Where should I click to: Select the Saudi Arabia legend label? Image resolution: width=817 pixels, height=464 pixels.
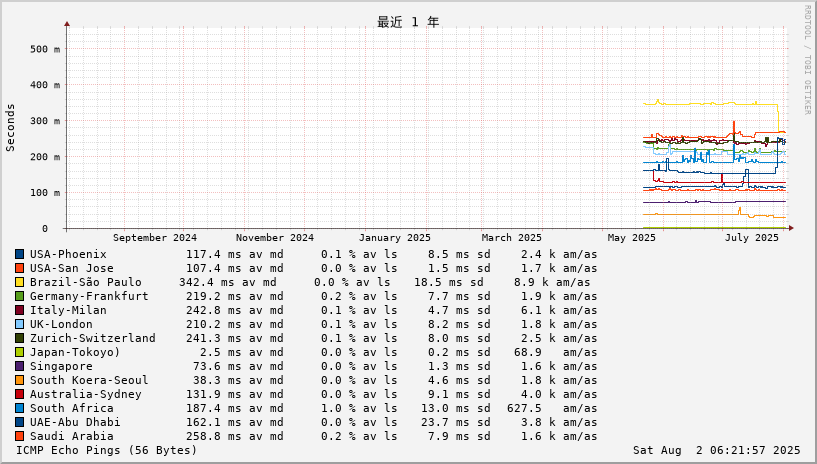coord(71,436)
